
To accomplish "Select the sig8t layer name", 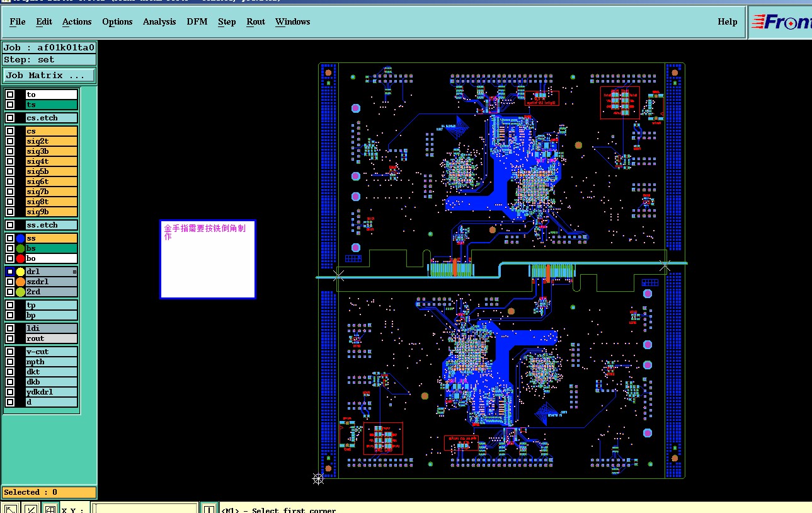I will click(51, 202).
